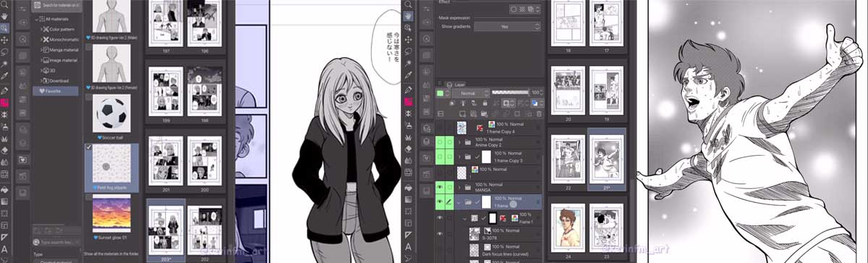Expand the Anime Copy 2 layer folder

(459, 142)
